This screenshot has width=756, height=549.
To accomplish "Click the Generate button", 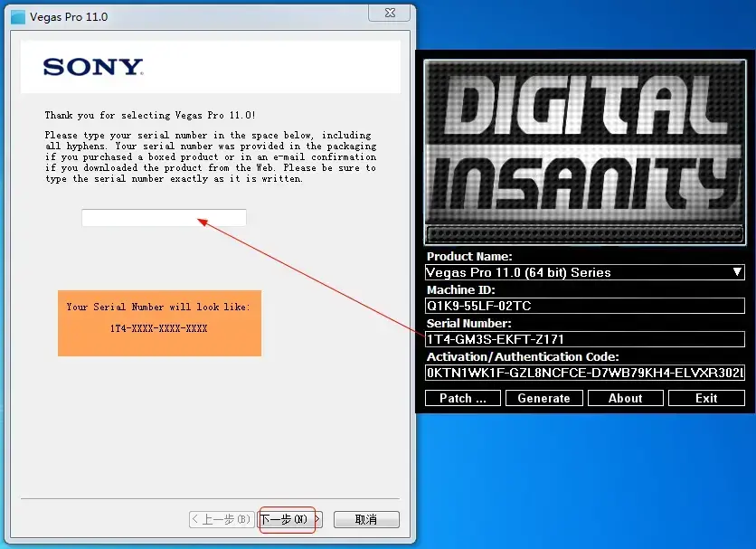I will pos(543,398).
